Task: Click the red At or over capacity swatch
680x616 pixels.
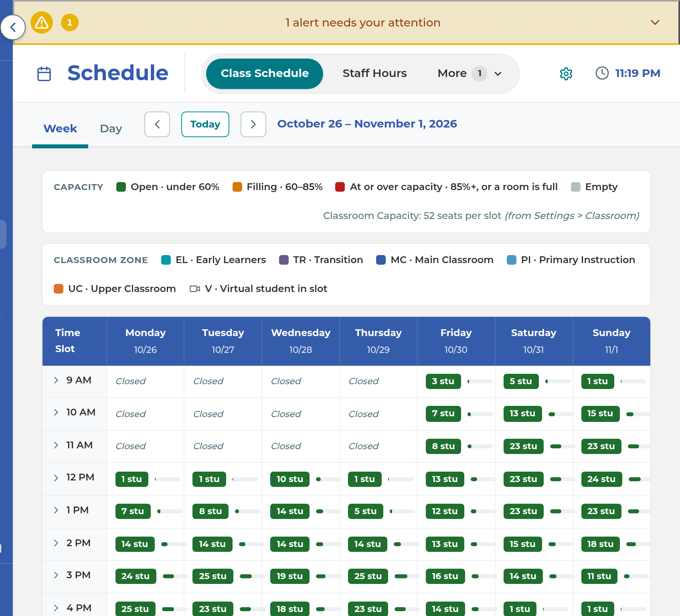Action: 340,187
